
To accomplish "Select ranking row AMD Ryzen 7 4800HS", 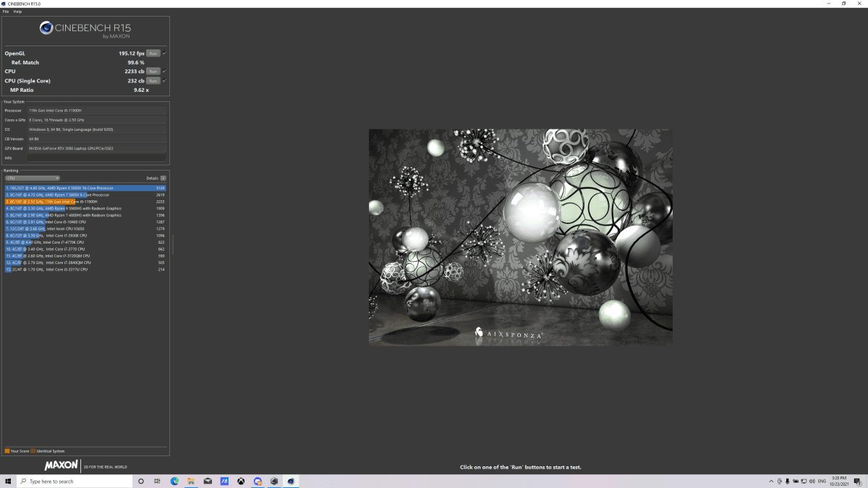I will click(85, 215).
